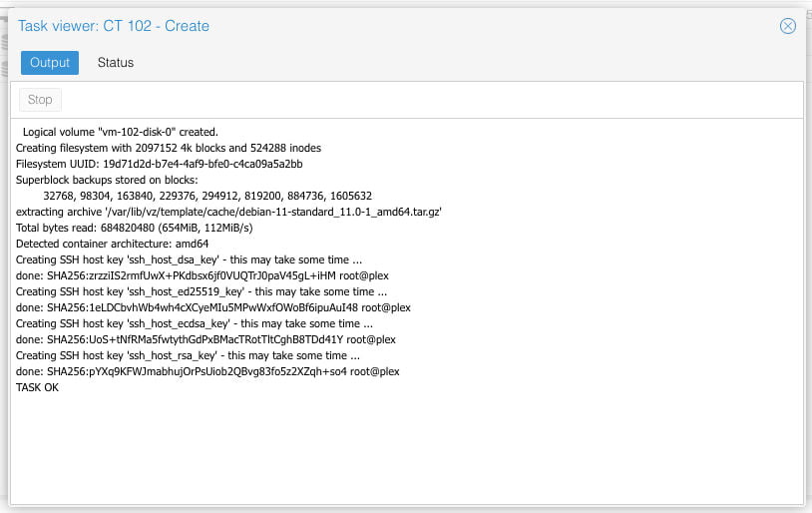The image size is (812, 513).
Task: Click the ssh_host_ed25519_key creation line
Action: click(x=198, y=291)
